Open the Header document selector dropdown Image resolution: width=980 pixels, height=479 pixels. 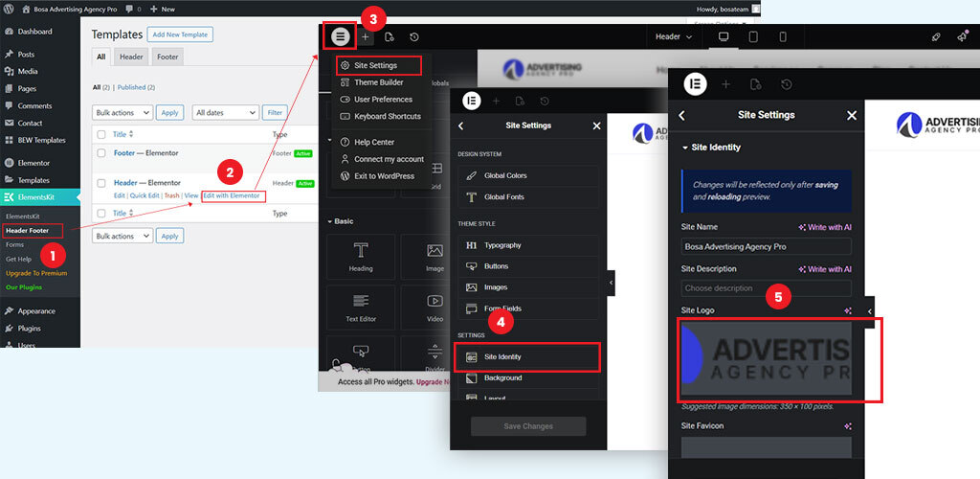(x=673, y=37)
